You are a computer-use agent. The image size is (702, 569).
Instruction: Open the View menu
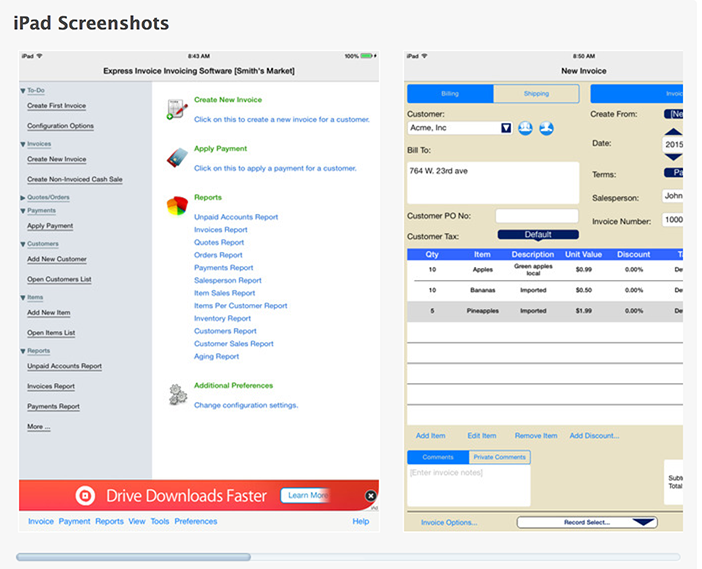pos(137,522)
